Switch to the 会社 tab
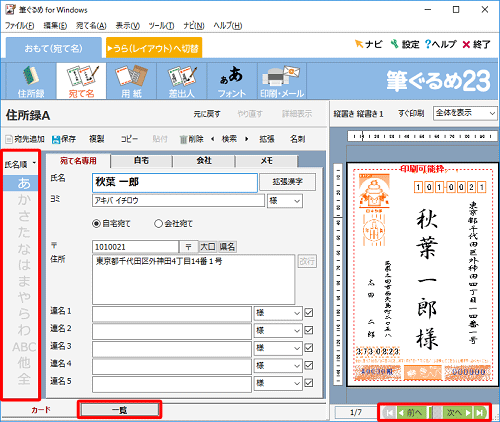This screenshot has height=422, width=500. pyautogui.click(x=204, y=161)
